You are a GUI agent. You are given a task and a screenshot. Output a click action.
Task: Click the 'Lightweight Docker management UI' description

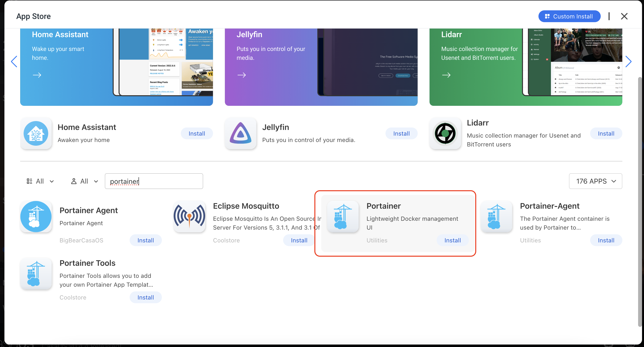click(412, 223)
